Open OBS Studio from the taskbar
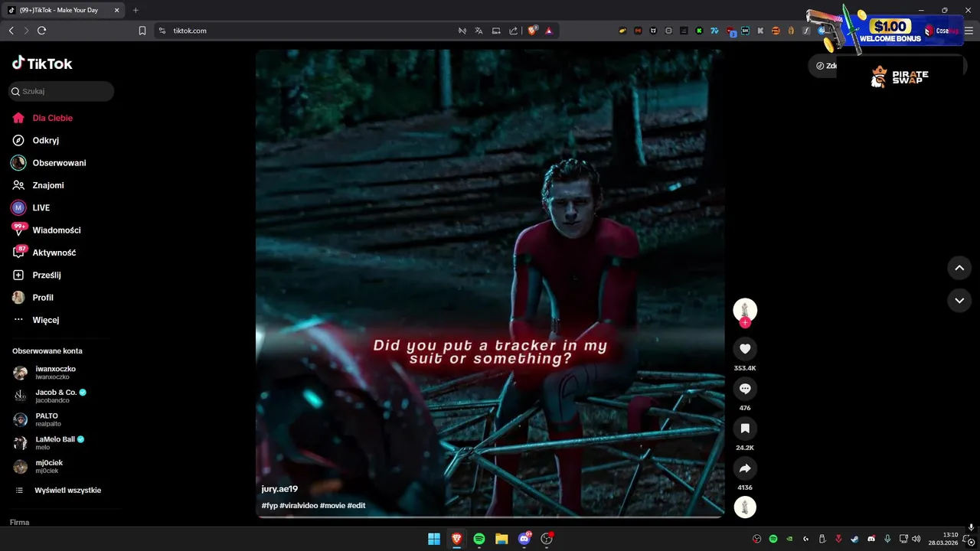Viewport: 980px width, 551px height. 547,539
